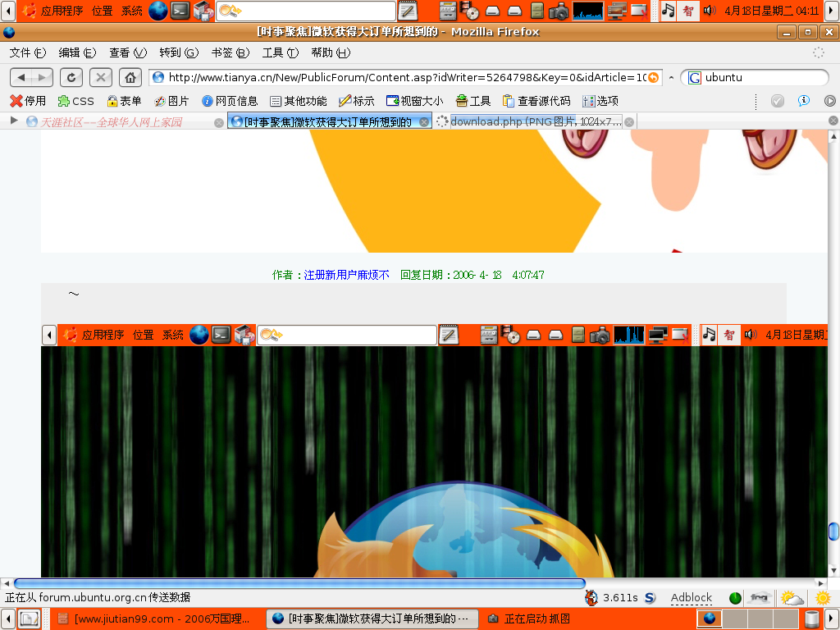Open the 工具 tools menu on developer toolbar
Viewport: 840px width, 630px height.
point(473,101)
